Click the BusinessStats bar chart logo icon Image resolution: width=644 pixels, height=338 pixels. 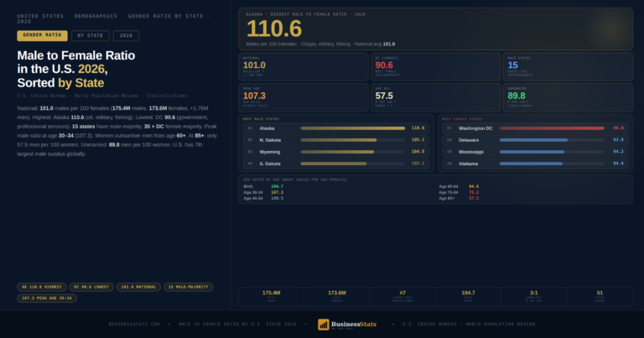pyautogui.click(x=323, y=325)
